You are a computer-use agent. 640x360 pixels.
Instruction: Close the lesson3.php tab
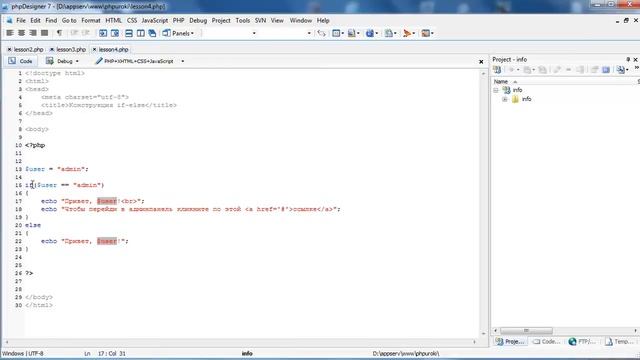pos(52,49)
